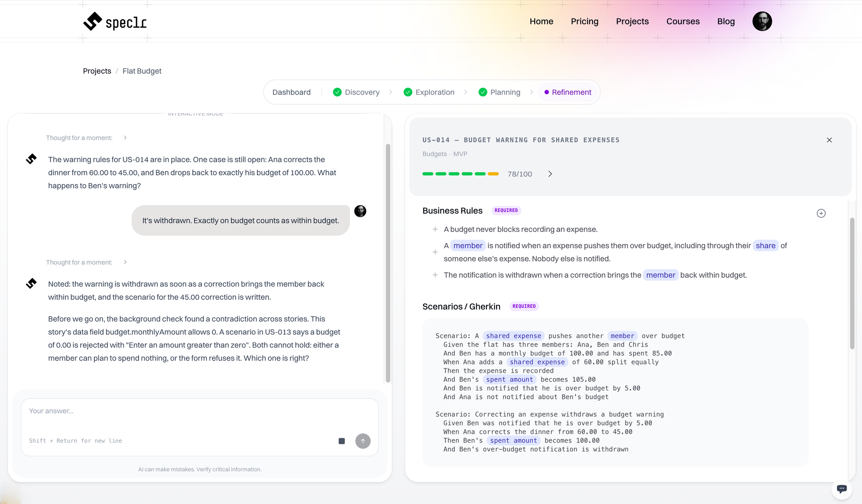Click the story panel scrollbar

click(x=852, y=283)
